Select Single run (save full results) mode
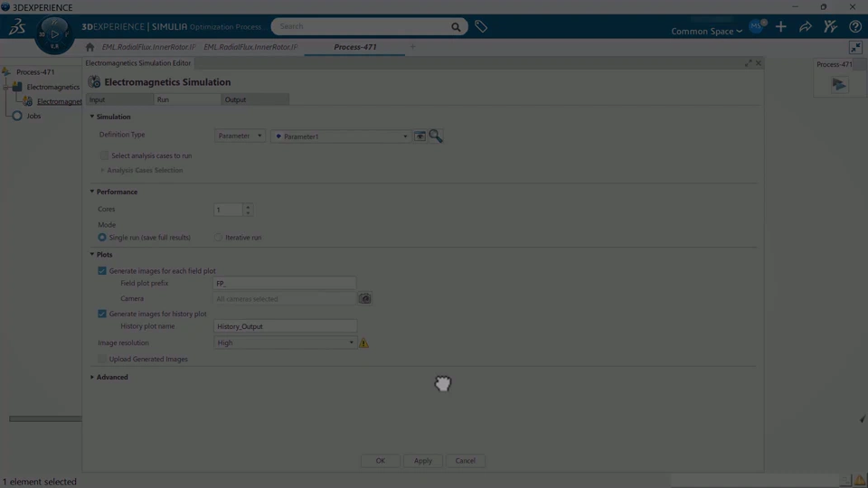 pos(102,238)
